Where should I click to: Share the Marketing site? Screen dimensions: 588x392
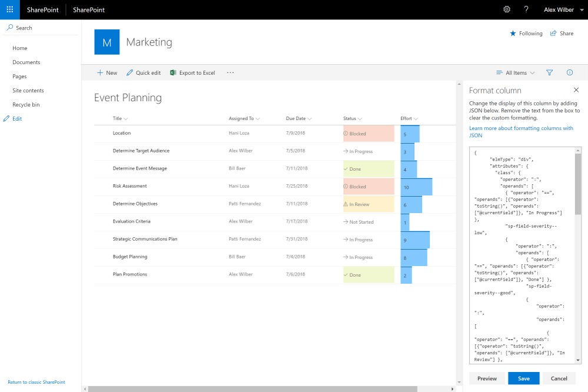pyautogui.click(x=561, y=34)
